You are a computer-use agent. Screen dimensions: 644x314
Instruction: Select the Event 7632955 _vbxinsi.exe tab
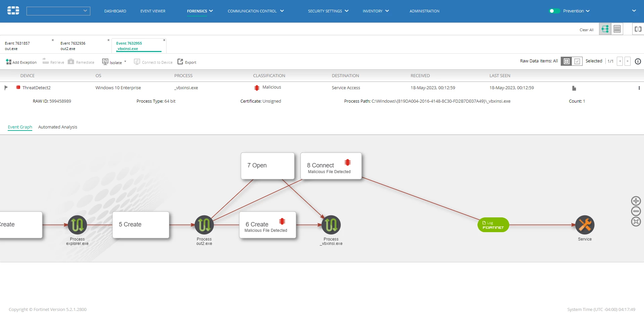coord(138,46)
